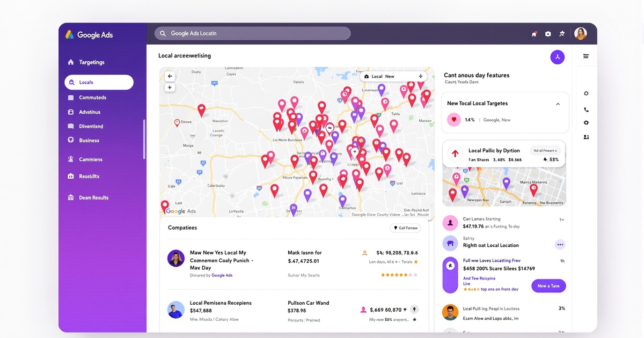This screenshot has width=644, height=338.
Task: Toggle the Call Forew filter on Compaties panel
Action: coord(405,227)
